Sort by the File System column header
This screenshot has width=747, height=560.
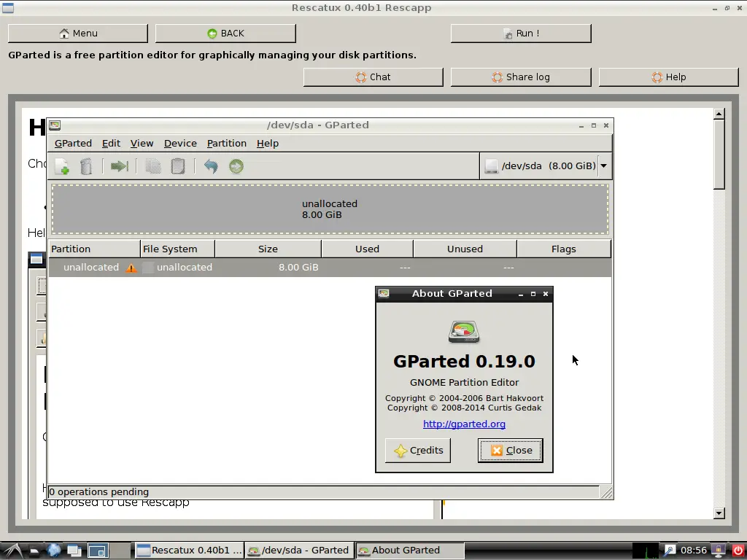(x=178, y=249)
